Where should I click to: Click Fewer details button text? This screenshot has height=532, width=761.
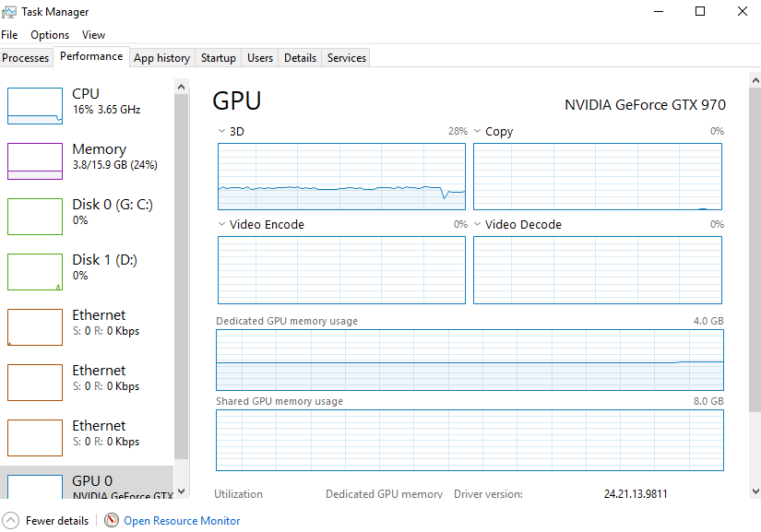[57, 521]
